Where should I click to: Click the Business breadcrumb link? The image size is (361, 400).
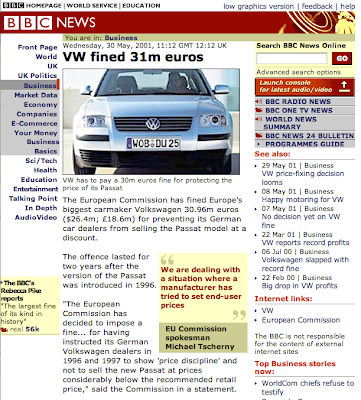[121, 38]
